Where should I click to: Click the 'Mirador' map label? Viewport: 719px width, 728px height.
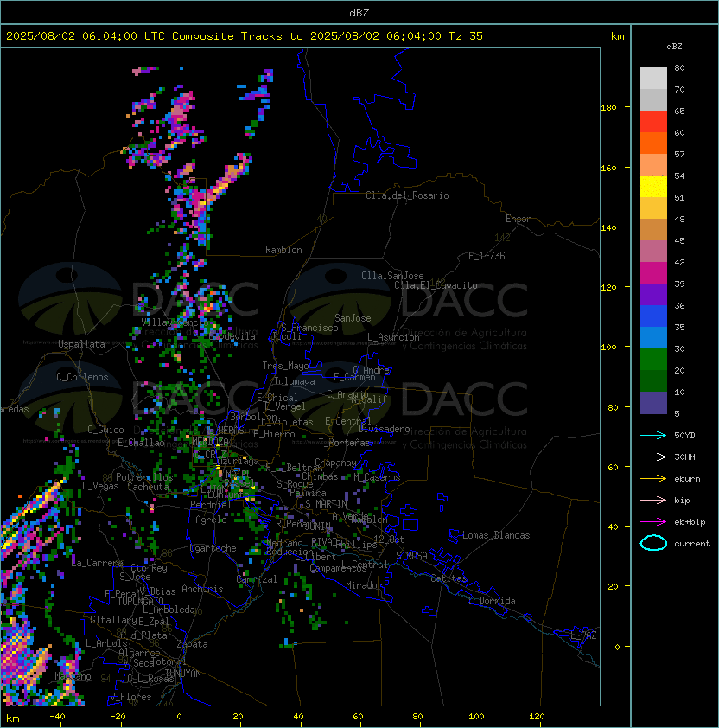364,585
